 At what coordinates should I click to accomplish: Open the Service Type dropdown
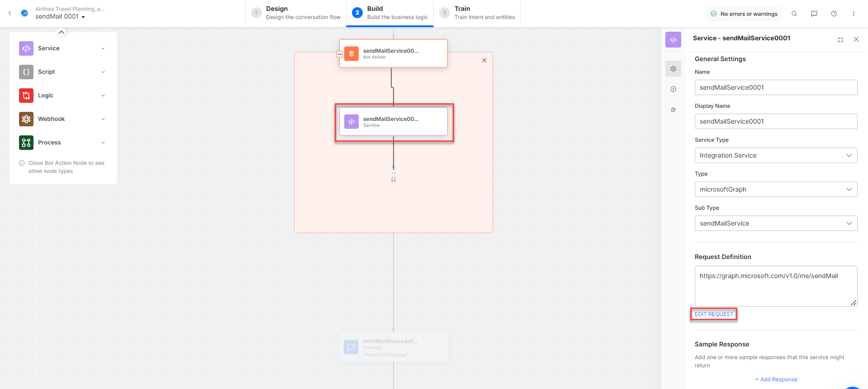[x=776, y=155]
